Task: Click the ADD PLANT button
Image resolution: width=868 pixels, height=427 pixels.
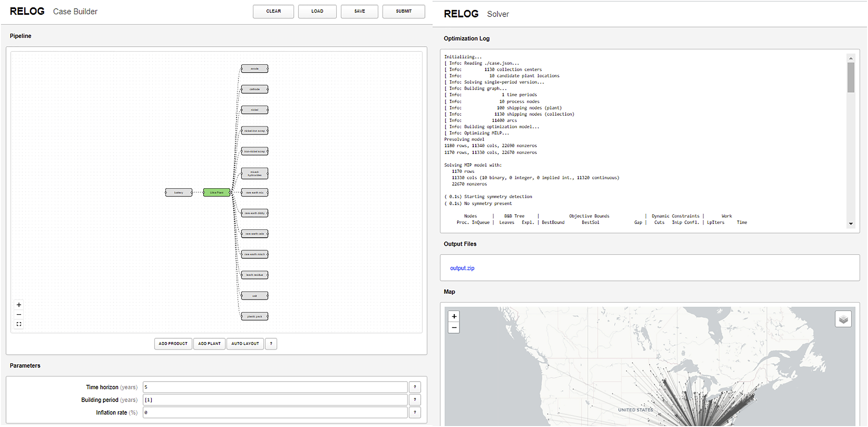Action: [209, 344]
